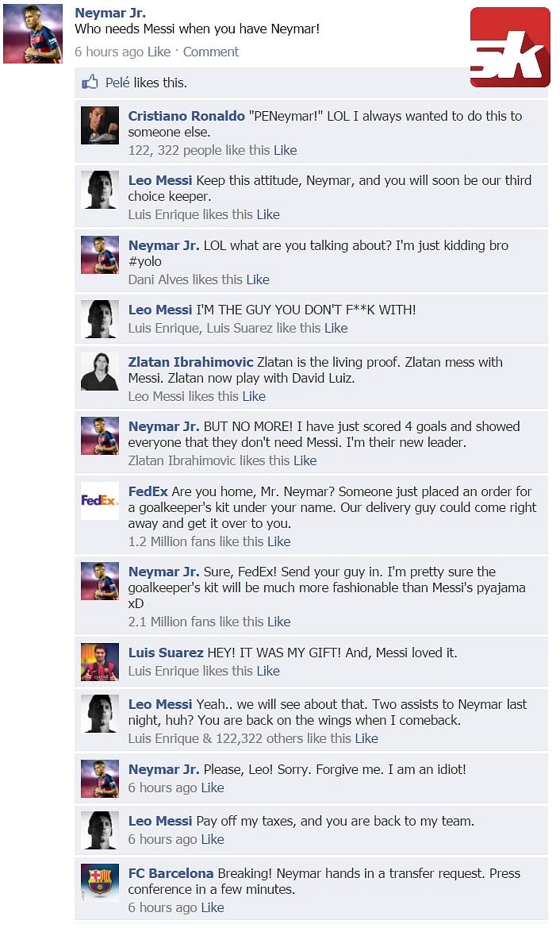Click the thumbs-up icon beside Pelé likes this
This screenshot has height=928, width=560.
(x=90, y=83)
